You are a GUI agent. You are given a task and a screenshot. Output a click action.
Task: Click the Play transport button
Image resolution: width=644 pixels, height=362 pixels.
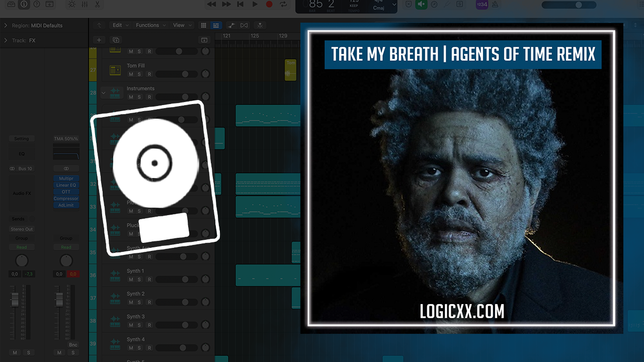point(255,4)
